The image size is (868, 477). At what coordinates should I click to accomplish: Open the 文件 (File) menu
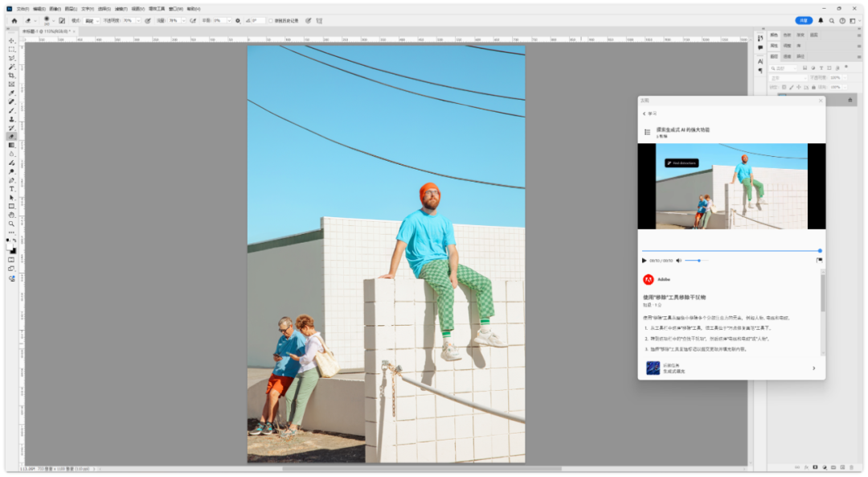click(23, 9)
